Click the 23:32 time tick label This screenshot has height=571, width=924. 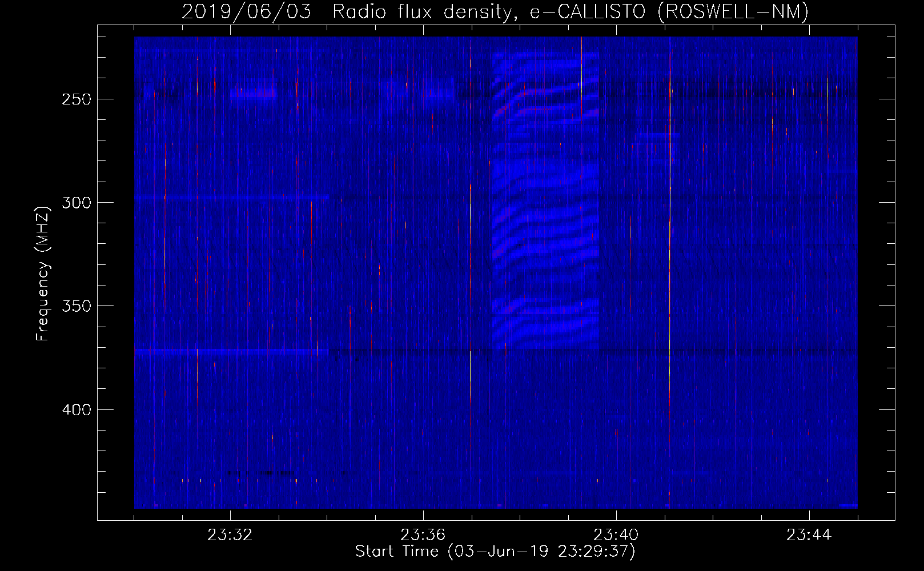coord(230,535)
